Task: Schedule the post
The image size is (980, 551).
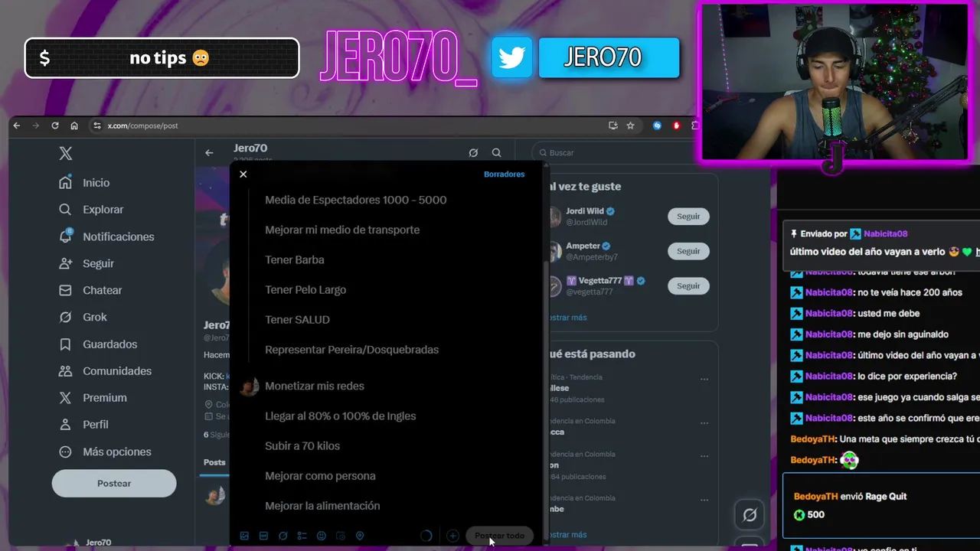Action: click(341, 536)
